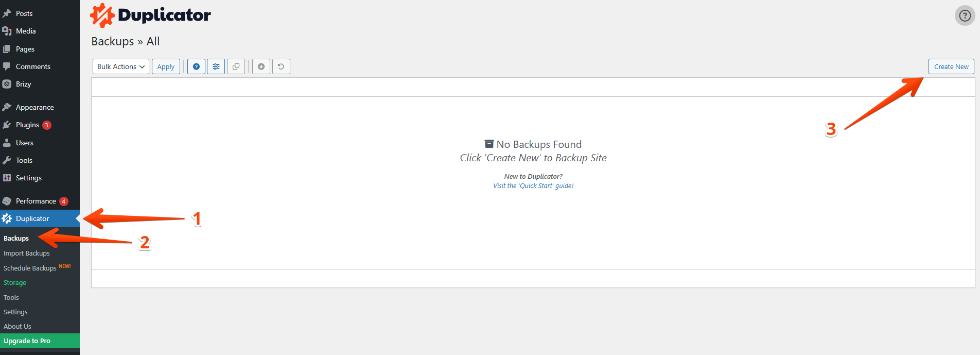Click the circular arrow recovery icon

click(281, 66)
